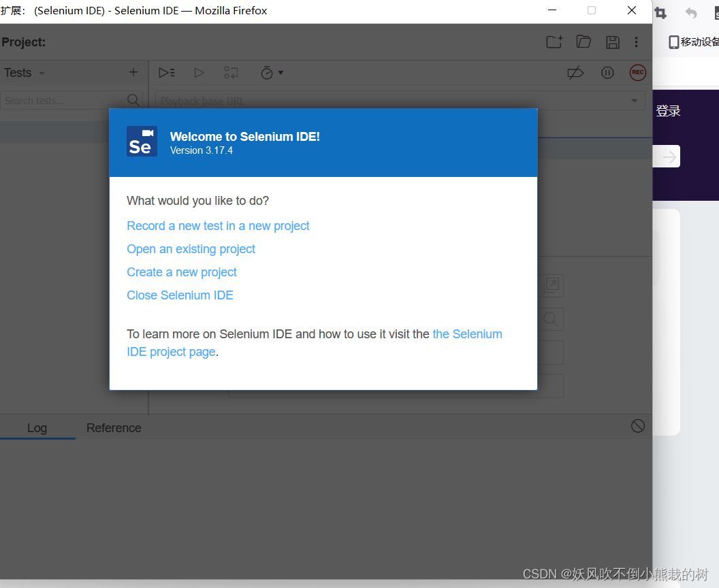Open project folder icon in header
This screenshot has height=588, width=719.
pyautogui.click(x=584, y=42)
